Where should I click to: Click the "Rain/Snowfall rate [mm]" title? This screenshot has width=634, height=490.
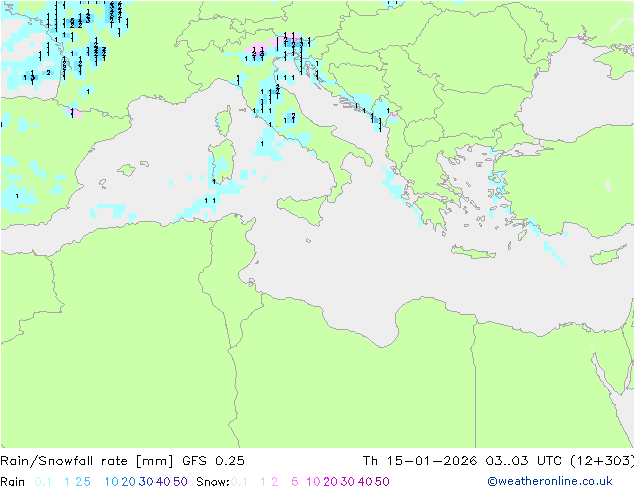[87, 460]
